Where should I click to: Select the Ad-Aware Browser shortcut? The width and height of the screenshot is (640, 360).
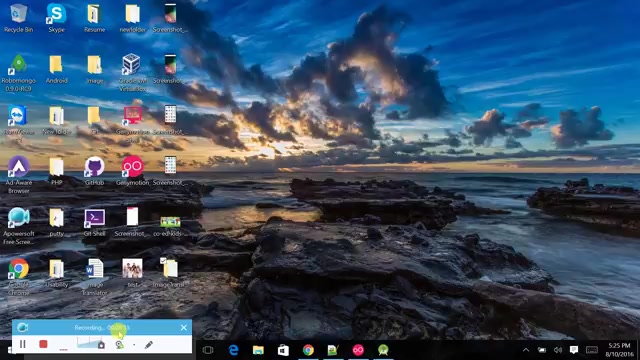(x=18, y=175)
